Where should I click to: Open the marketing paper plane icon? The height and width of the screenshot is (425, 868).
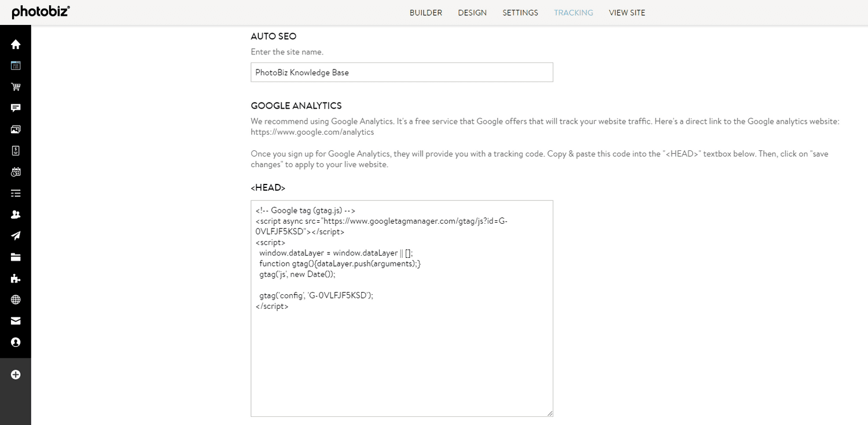pos(15,235)
